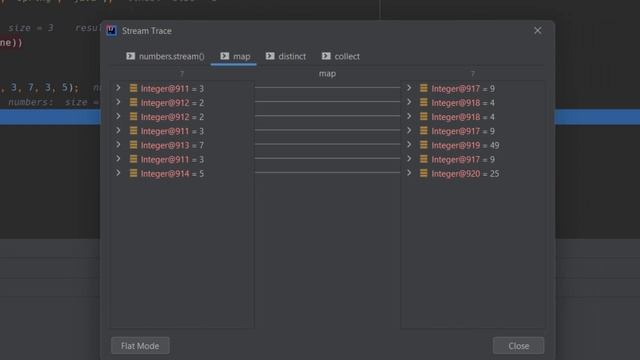This screenshot has height=360, width=640.
Task: Switch to the collect tab
Action: click(x=341, y=56)
